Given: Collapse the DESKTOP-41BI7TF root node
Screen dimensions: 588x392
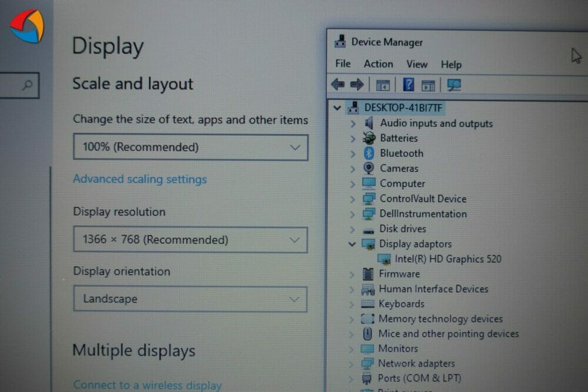Looking at the screenshot, I should (x=337, y=108).
